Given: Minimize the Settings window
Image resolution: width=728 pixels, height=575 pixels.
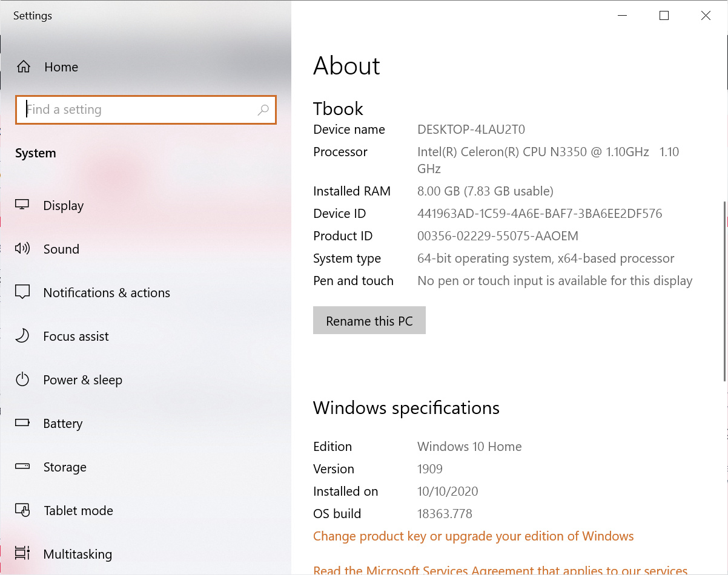Looking at the screenshot, I should coord(622,16).
